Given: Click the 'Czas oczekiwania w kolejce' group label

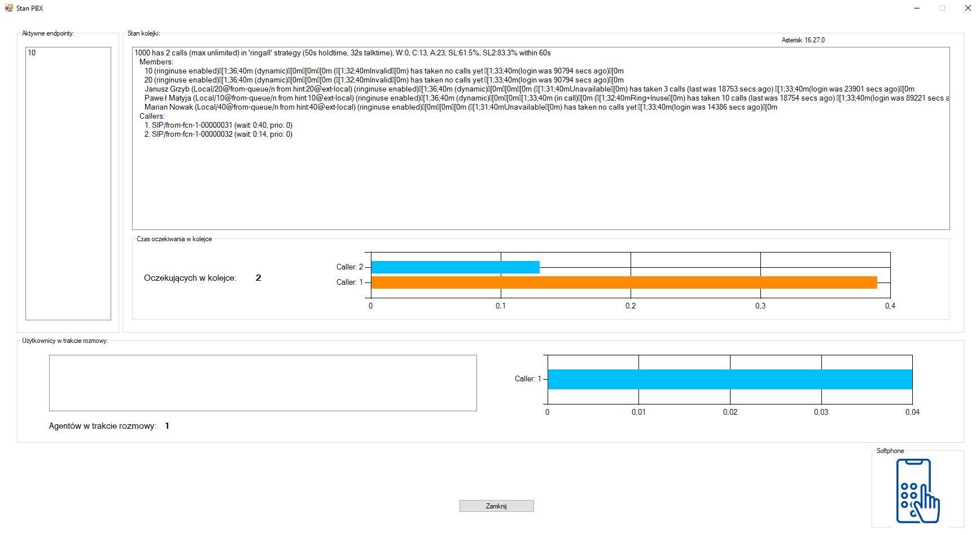Looking at the screenshot, I should point(174,240).
